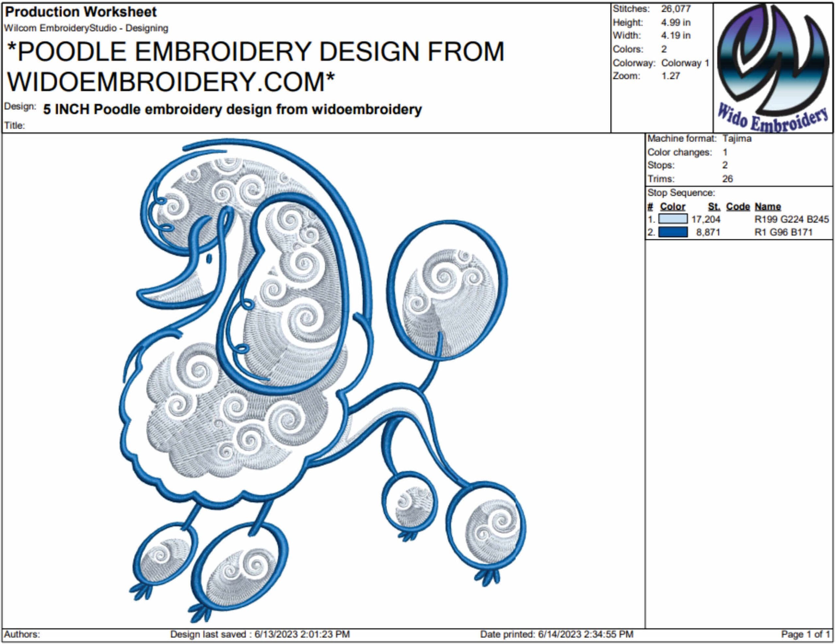Click the 'Stops:' label
Viewport: 836px width, 644px height.
[x=661, y=165]
